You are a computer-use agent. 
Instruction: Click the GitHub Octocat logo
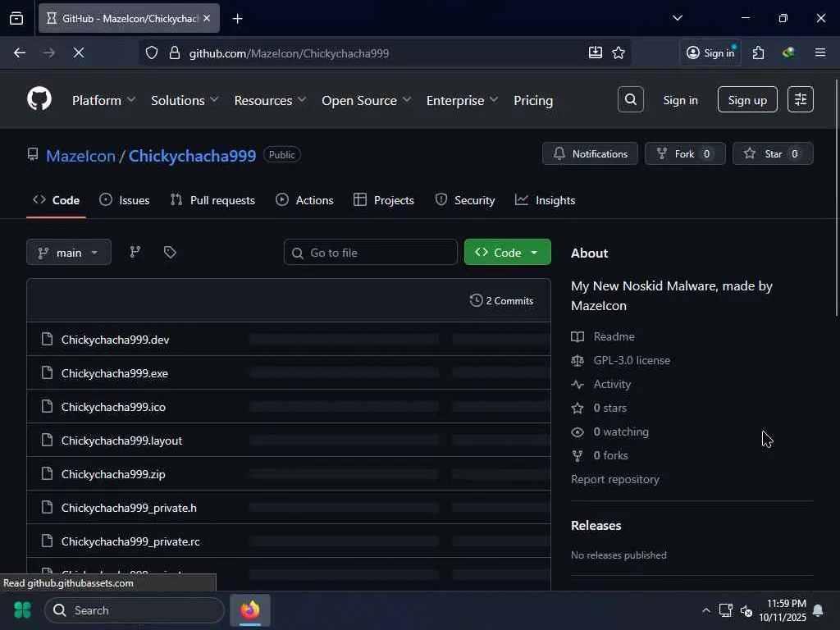click(x=39, y=99)
